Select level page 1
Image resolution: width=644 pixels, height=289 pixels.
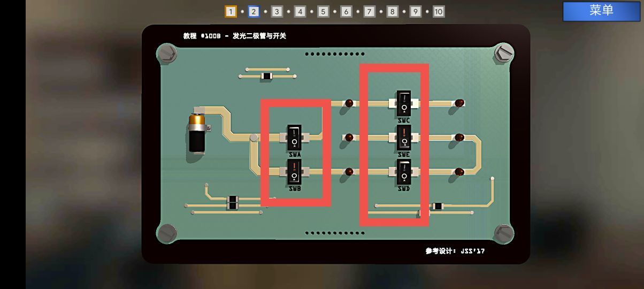pyautogui.click(x=231, y=11)
